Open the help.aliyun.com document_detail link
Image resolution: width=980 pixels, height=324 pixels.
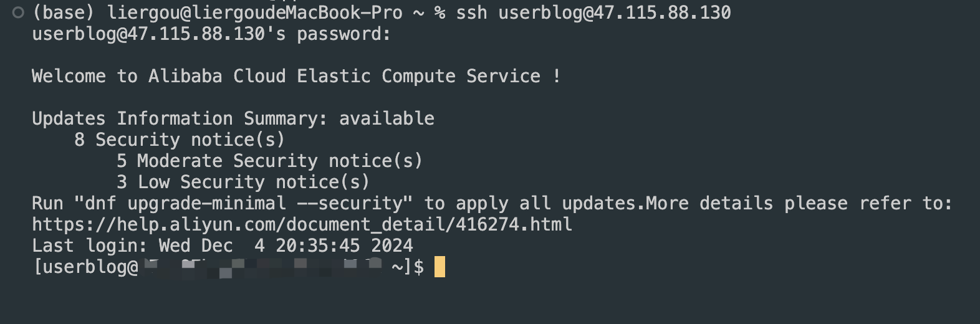pos(302,224)
